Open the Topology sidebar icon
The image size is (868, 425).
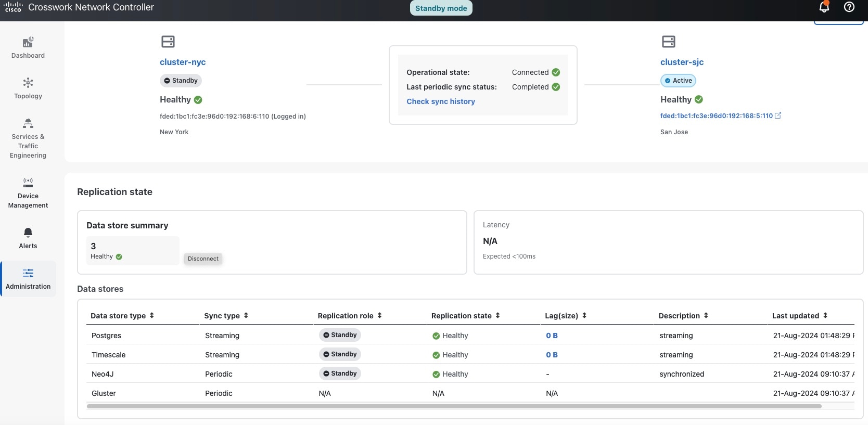pos(28,83)
